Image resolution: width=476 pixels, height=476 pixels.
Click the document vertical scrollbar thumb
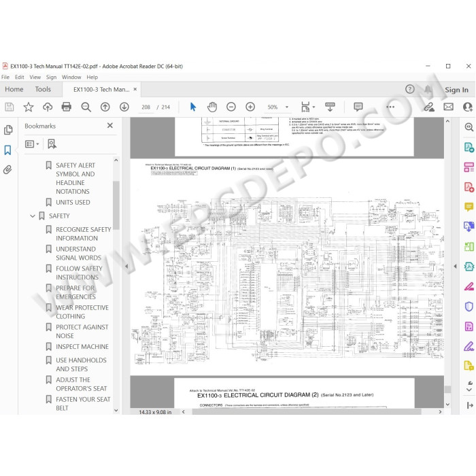pos(447,389)
